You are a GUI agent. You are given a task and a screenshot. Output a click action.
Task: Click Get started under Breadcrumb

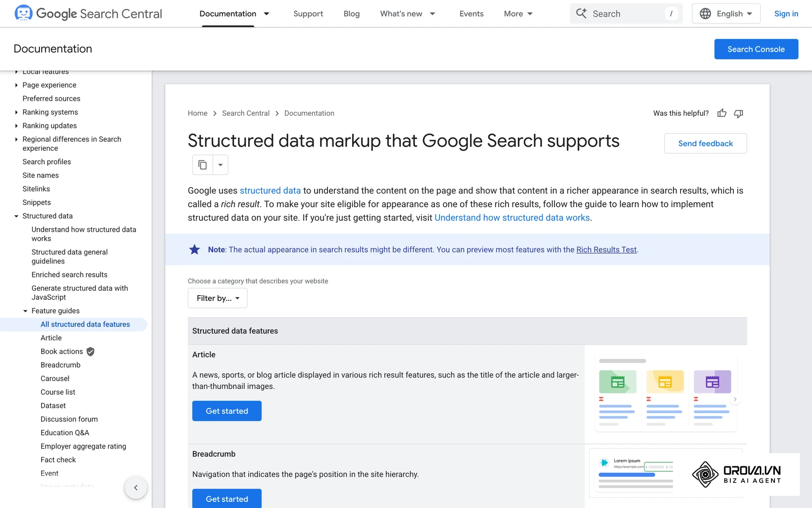click(x=227, y=499)
